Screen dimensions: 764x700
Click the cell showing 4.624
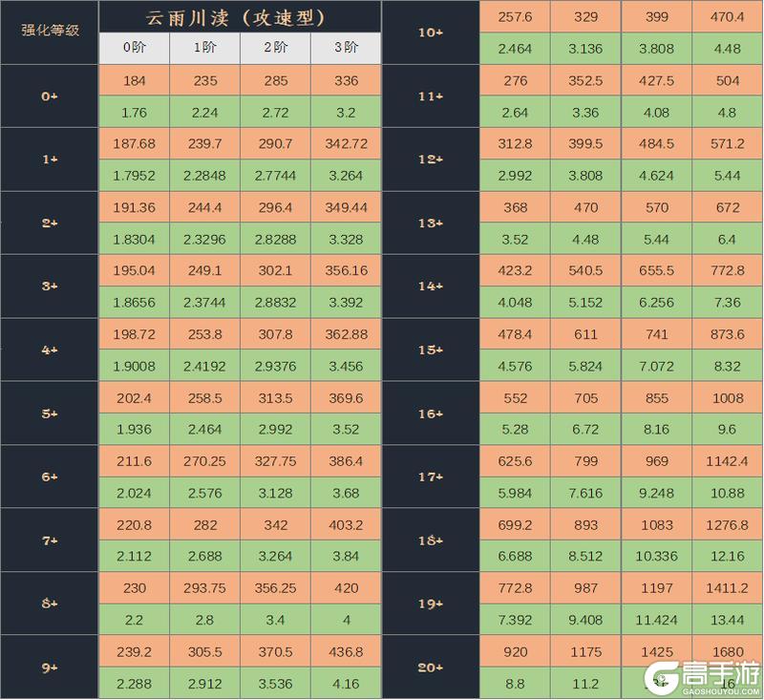tap(656, 176)
